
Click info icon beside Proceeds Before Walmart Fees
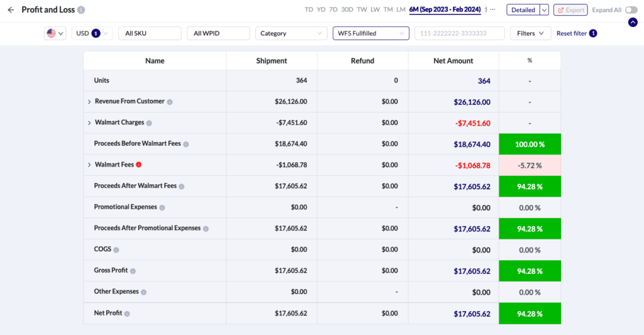coord(186,144)
